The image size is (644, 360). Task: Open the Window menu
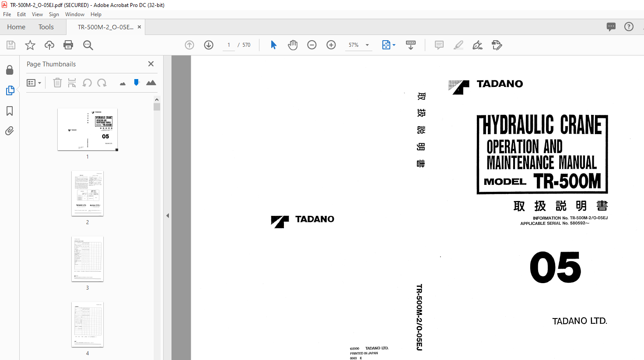(x=75, y=14)
